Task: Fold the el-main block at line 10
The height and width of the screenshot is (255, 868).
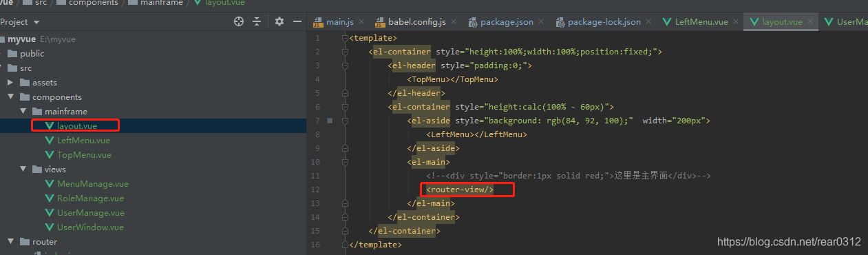Action: 345,162
